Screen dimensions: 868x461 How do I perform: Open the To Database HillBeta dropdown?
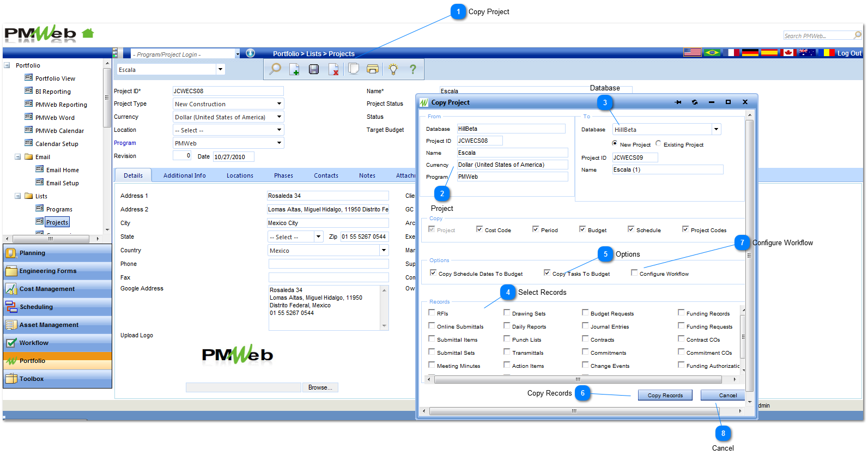716,129
